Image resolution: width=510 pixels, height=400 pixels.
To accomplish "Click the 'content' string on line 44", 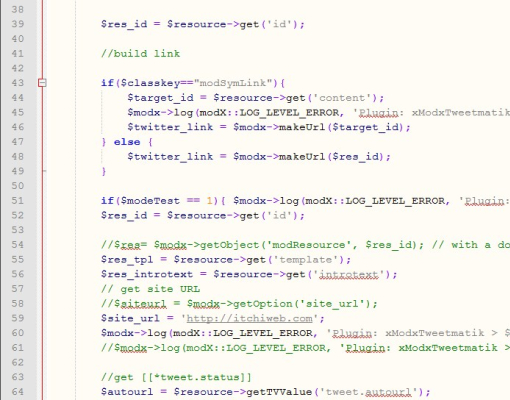I will [342, 98].
